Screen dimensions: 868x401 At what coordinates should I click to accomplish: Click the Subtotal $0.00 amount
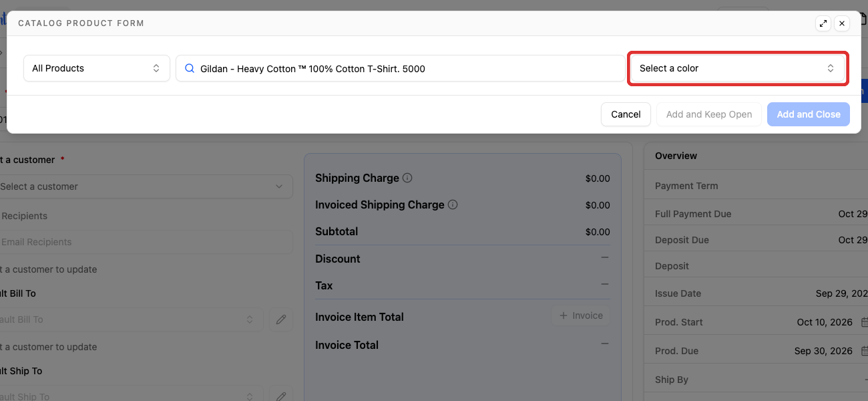tap(598, 232)
